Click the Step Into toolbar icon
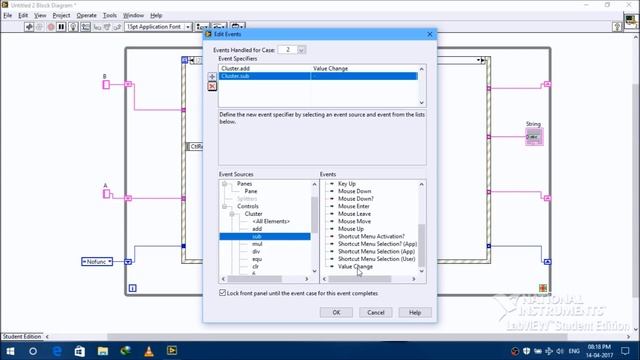Viewport: 640px width, 360px height. pos(97,27)
